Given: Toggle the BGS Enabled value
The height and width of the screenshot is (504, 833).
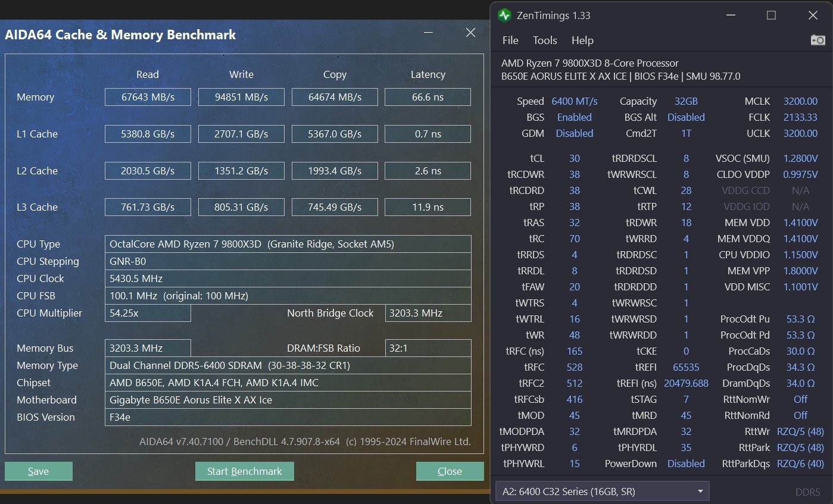Looking at the screenshot, I should [574, 117].
